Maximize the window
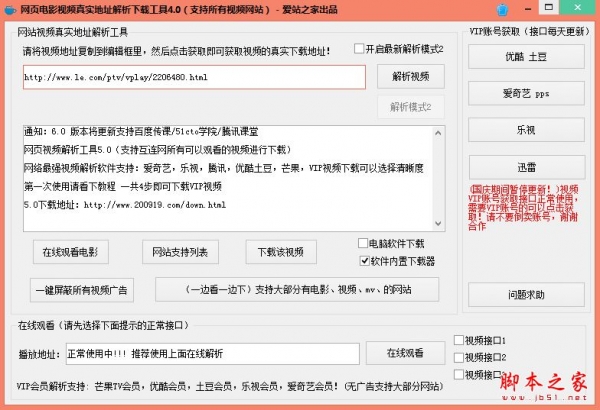Viewport: 600px width, 410px height. [549, 7]
